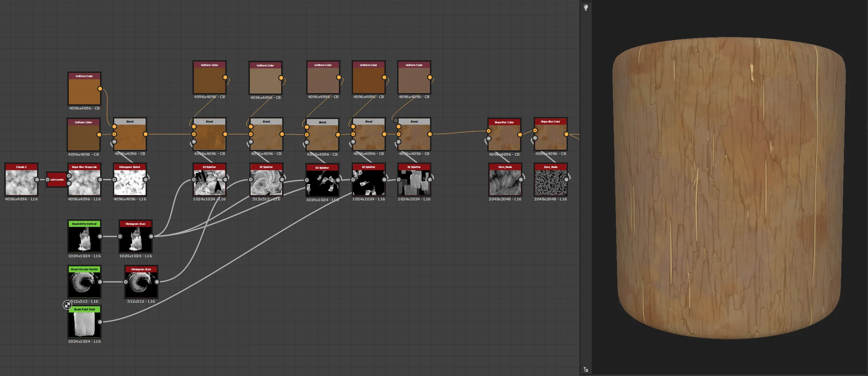Click the Clouds 2 output connector
The height and width of the screenshot is (376, 868).
37,179
